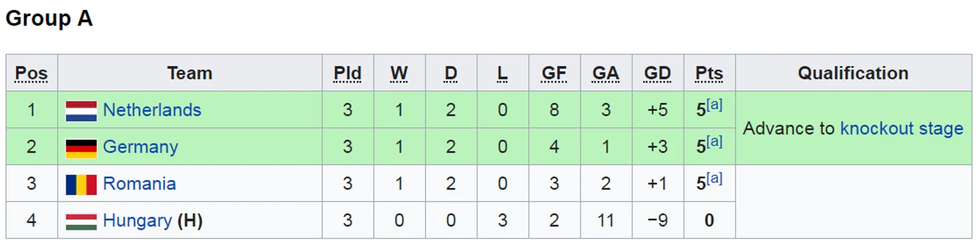The height and width of the screenshot is (250, 980).
Task: Click the Netherlands flag icon
Action: click(x=81, y=111)
